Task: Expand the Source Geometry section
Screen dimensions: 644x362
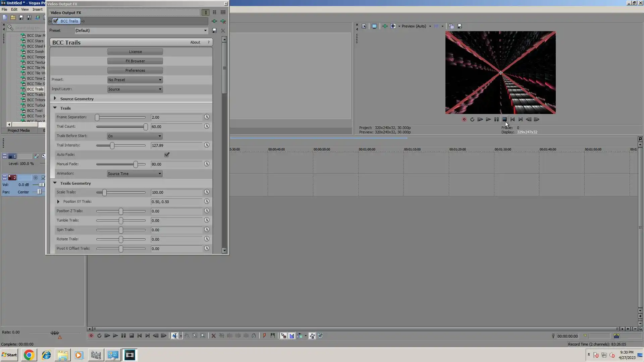Action: coord(55,99)
